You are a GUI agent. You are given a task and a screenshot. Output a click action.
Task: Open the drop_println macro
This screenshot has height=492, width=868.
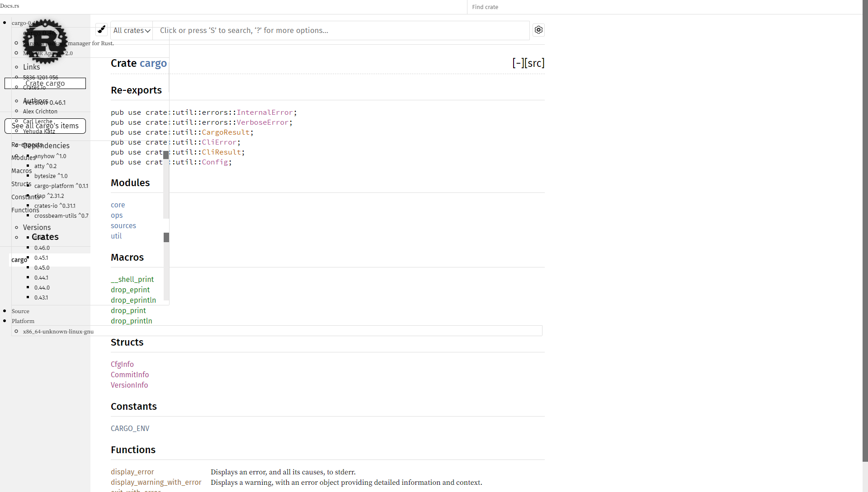click(132, 321)
